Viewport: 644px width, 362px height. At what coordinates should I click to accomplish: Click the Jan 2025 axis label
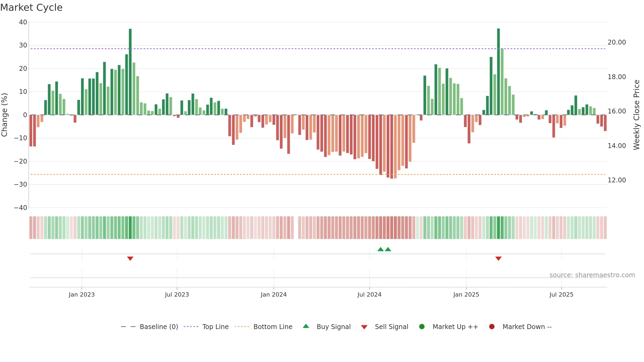[466, 294]
